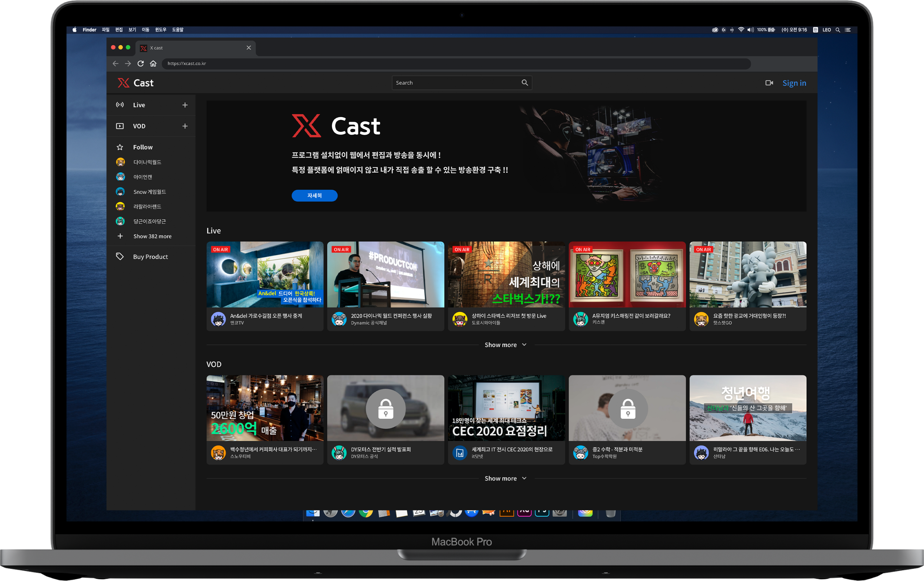Click the Follow star icon in sidebar
The width and height of the screenshot is (924, 581).
(x=120, y=147)
